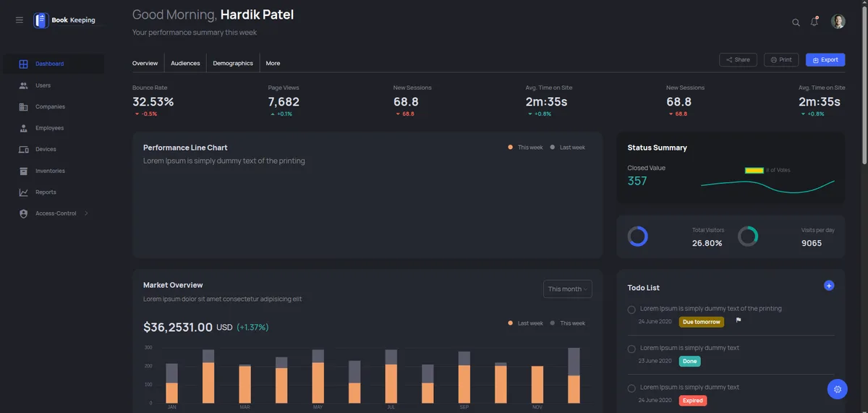Open the More tab dropdown

click(273, 64)
